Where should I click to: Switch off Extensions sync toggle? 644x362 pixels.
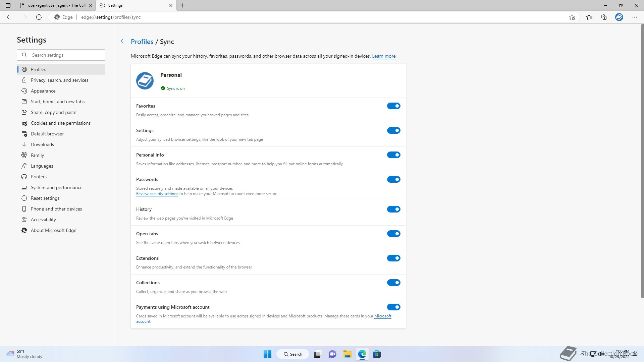(x=394, y=258)
